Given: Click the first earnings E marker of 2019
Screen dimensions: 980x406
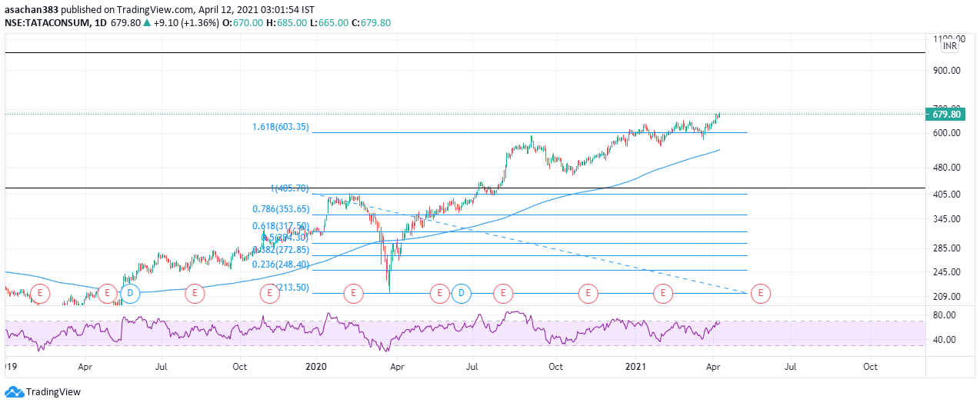Looking at the screenshot, I should (x=40, y=293).
